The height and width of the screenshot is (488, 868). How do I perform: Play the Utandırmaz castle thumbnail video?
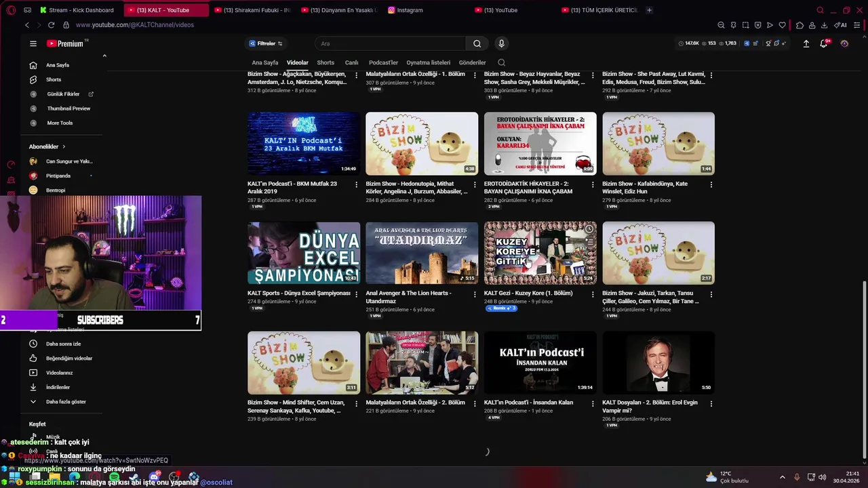click(x=422, y=253)
